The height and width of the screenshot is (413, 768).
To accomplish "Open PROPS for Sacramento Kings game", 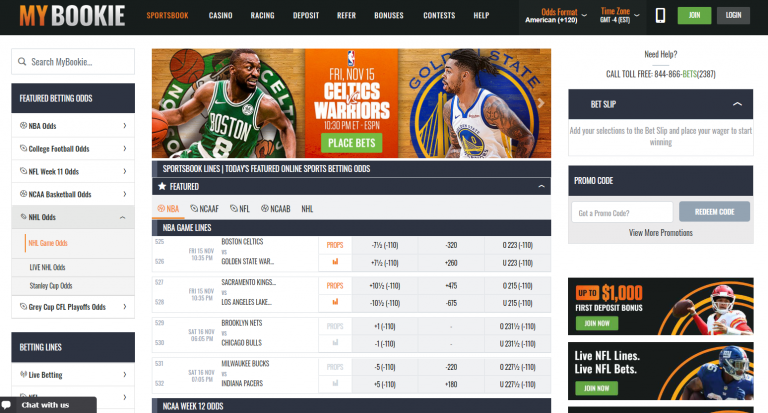I will pos(335,286).
